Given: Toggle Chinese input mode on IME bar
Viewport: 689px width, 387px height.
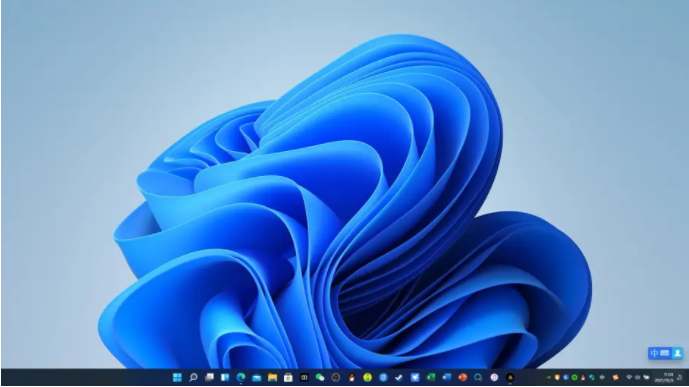Looking at the screenshot, I should point(654,353).
